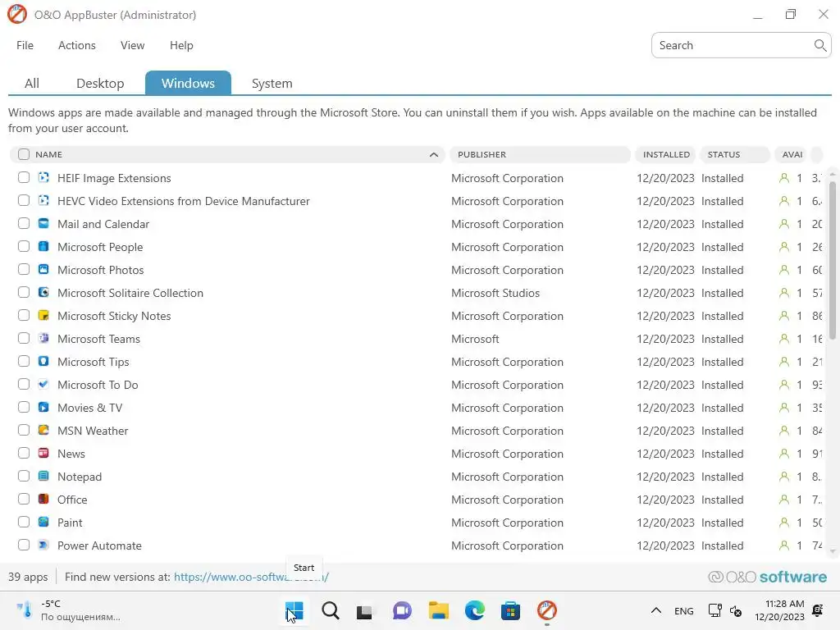Open the View menu
Viewport: 840px width, 630px height.
point(132,46)
